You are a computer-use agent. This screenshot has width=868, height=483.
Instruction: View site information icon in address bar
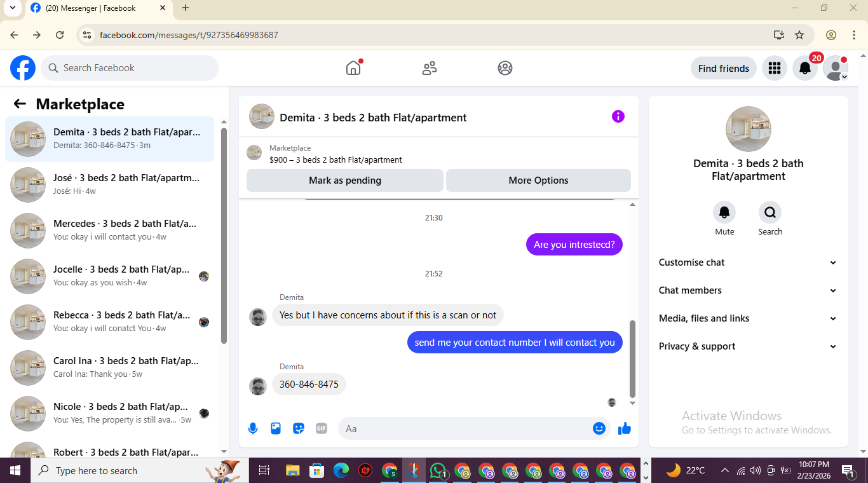pyautogui.click(x=87, y=35)
